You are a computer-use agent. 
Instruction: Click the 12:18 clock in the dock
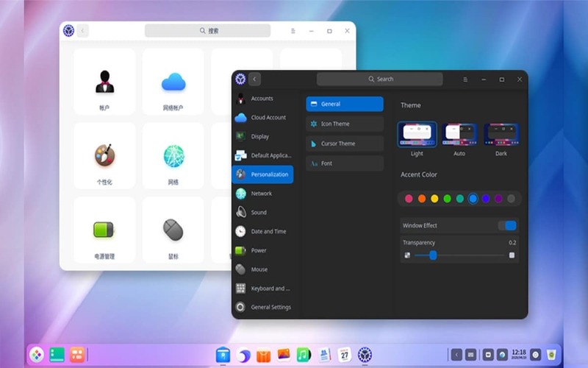(x=519, y=354)
